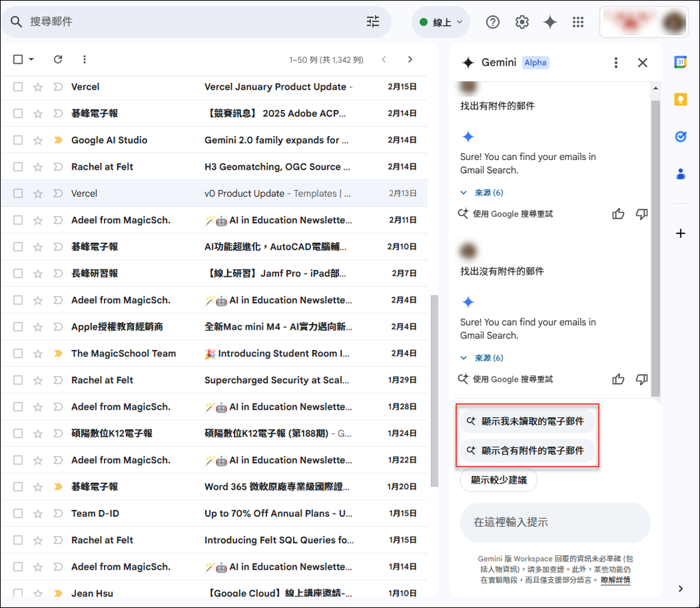Viewport: 700px width, 608px height.
Task: Click the Alpha badge next to Gemini
Action: (535, 62)
